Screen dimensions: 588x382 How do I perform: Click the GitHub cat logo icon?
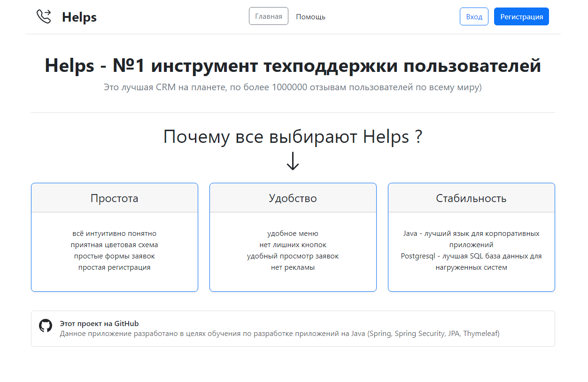pos(46,326)
